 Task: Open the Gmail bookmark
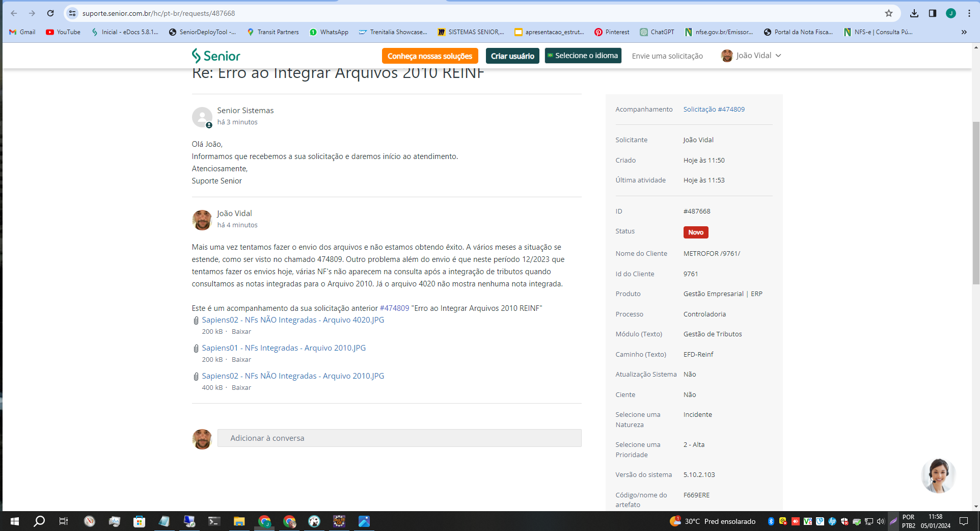[22, 32]
